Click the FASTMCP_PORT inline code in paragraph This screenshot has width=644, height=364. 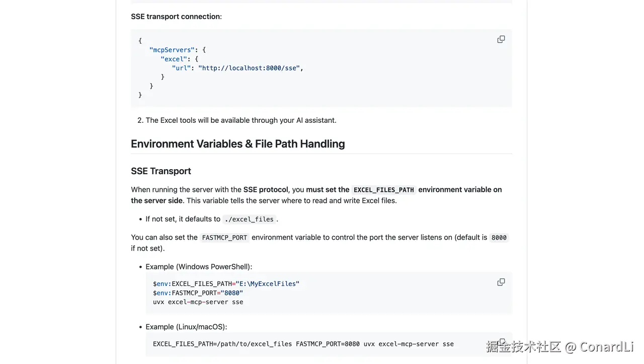224,238
